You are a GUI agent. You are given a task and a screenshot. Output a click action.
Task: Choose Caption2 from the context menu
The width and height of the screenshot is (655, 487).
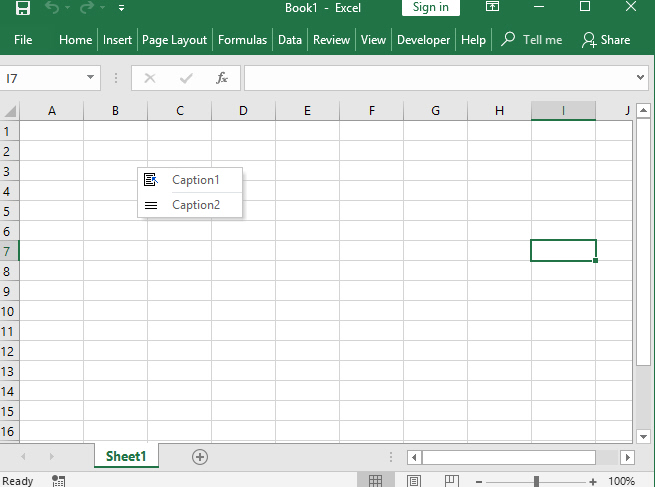click(x=194, y=205)
